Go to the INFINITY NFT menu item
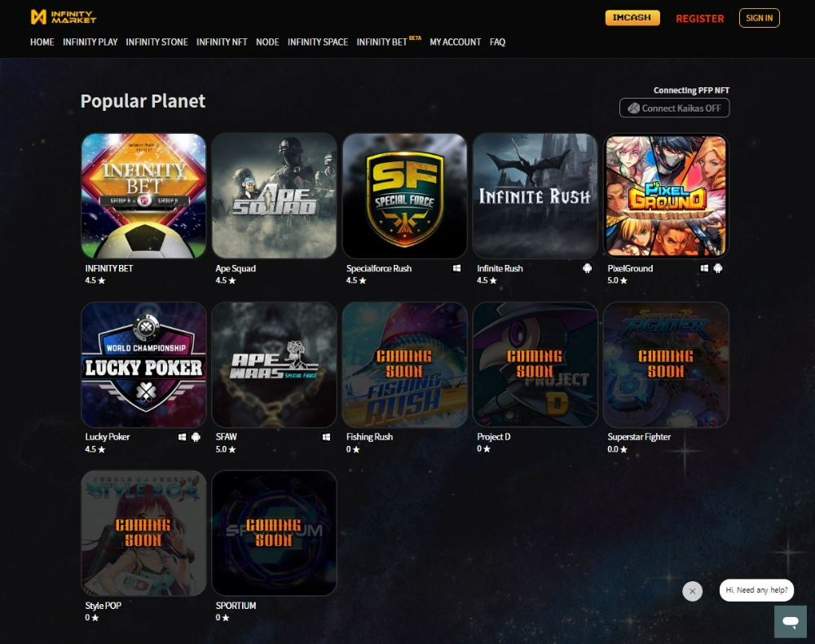This screenshot has width=815, height=644. 222,42
